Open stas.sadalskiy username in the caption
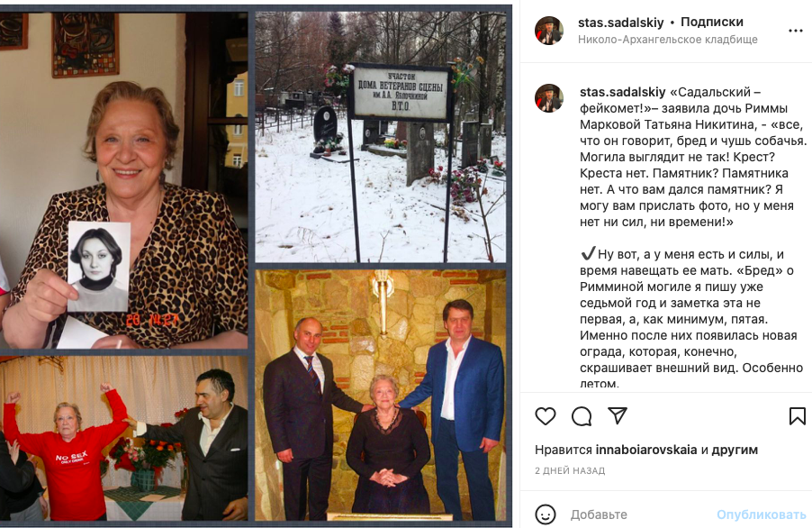 (x=622, y=92)
